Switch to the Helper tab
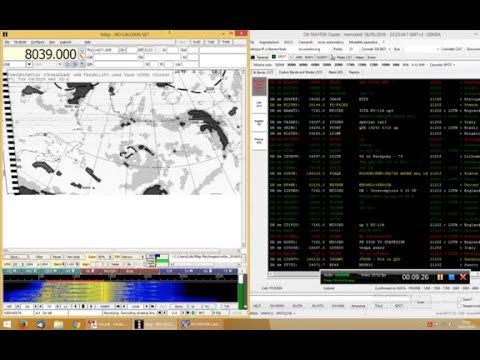The image size is (480, 360). [360, 57]
